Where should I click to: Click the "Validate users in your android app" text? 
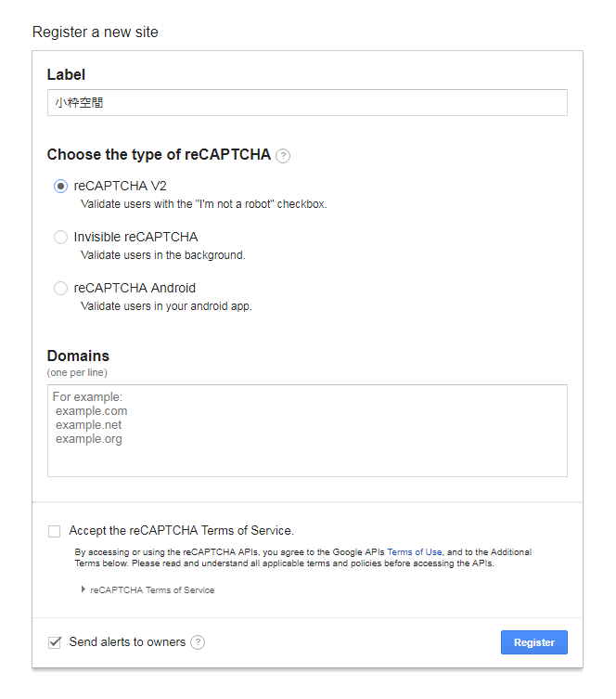click(x=166, y=306)
